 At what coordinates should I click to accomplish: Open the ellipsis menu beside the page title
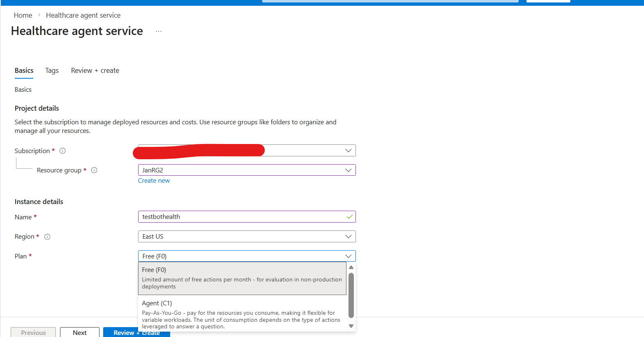tap(159, 31)
